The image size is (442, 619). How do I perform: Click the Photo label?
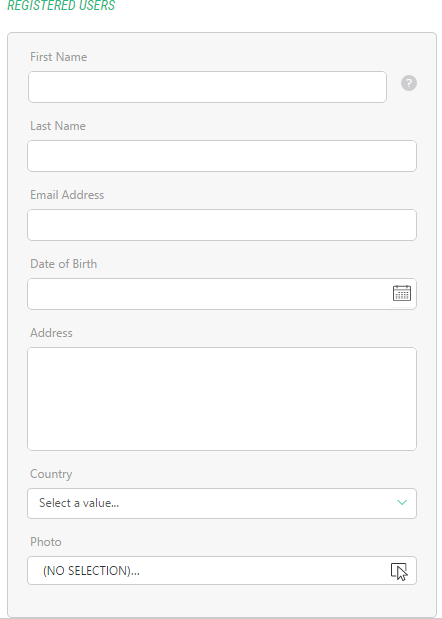point(46,542)
